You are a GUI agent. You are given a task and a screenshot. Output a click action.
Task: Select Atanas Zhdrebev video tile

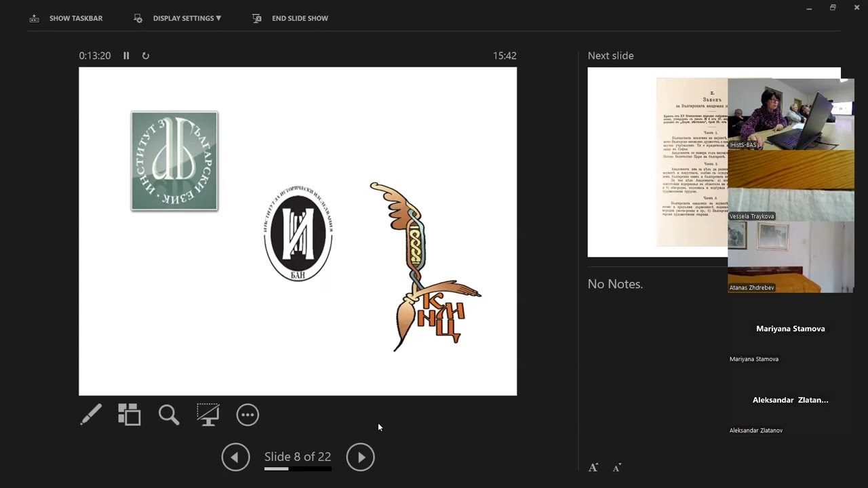[x=791, y=257]
